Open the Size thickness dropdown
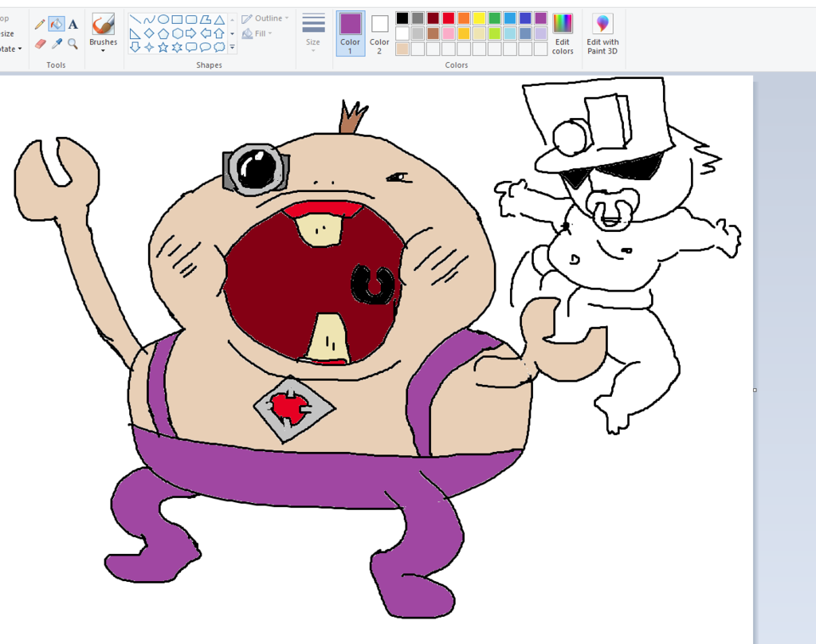This screenshot has width=816, height=644. click(x=313, y=32)
